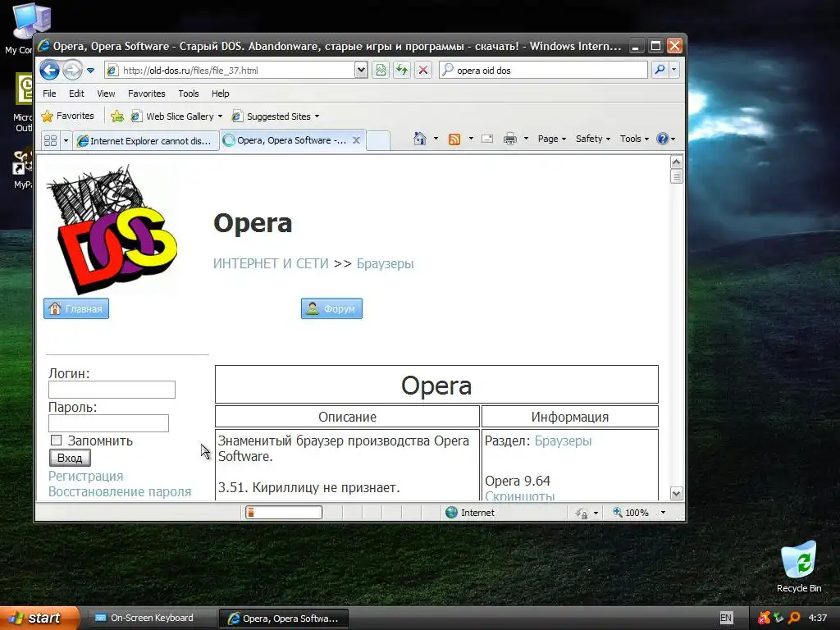This screenshot has height=630, width=840.
Task: Click the Forward navigation arrow
Action: pyautogui.click(x=72, y=71)
